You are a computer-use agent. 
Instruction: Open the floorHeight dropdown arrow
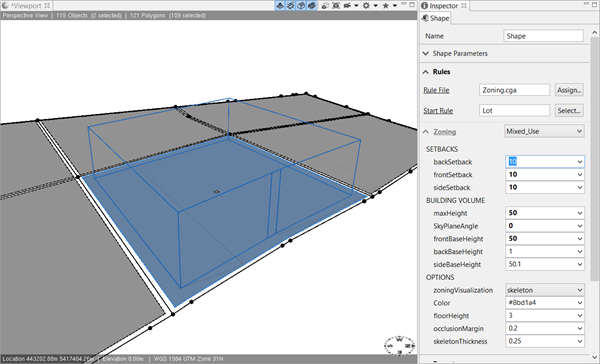tap(579, 316)
